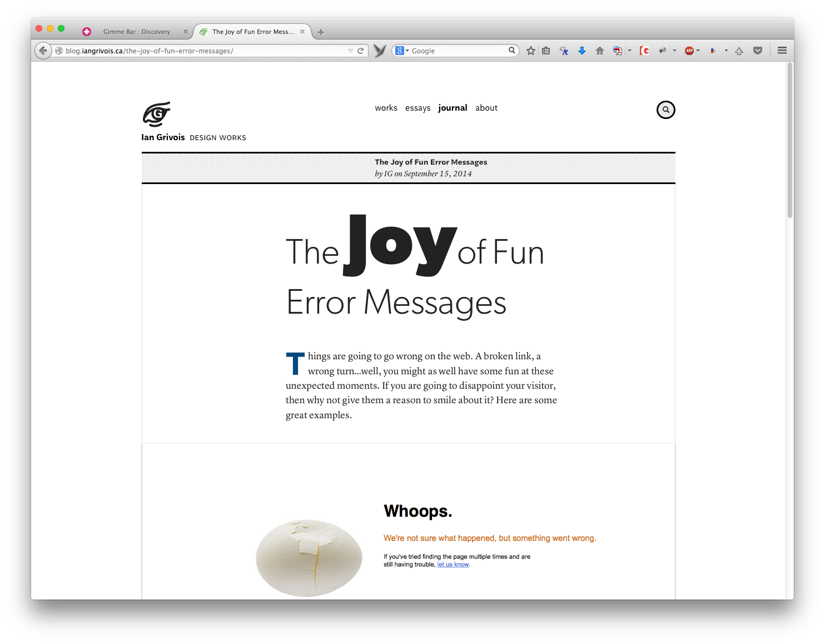
Task: Open the essays navigation link
Action: tap(418, 108)
